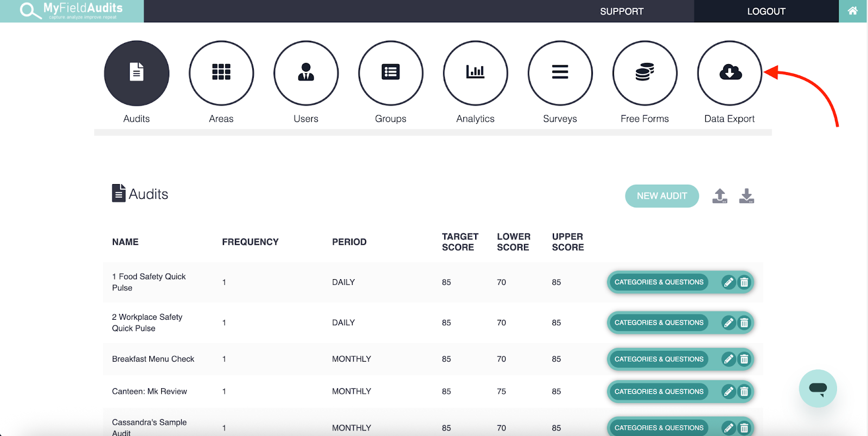This screenshot has height=436, width=868.
Task: Edit the 1 Food Safety Quick Pulse audit
Action: point(729,282)
